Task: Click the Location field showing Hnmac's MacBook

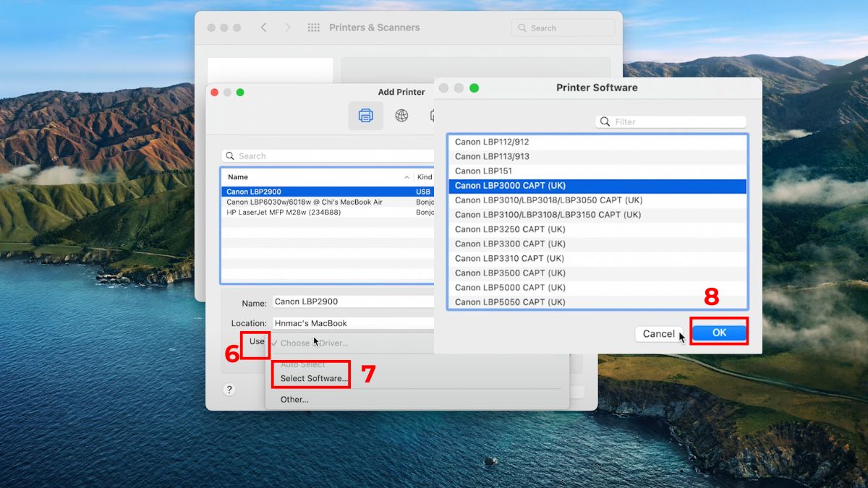Action: pos(352,324)
